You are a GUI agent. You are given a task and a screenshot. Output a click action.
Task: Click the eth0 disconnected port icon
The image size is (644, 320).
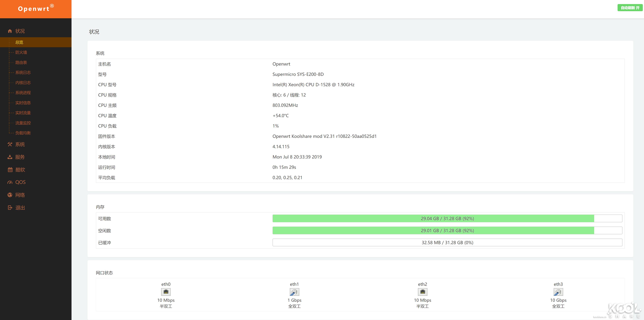point(166,292)
